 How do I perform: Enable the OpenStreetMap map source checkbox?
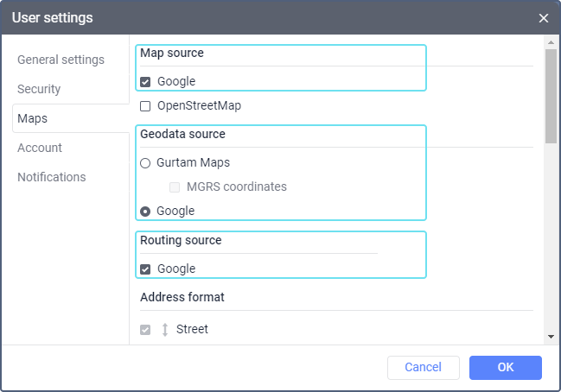tap(145, 106)
